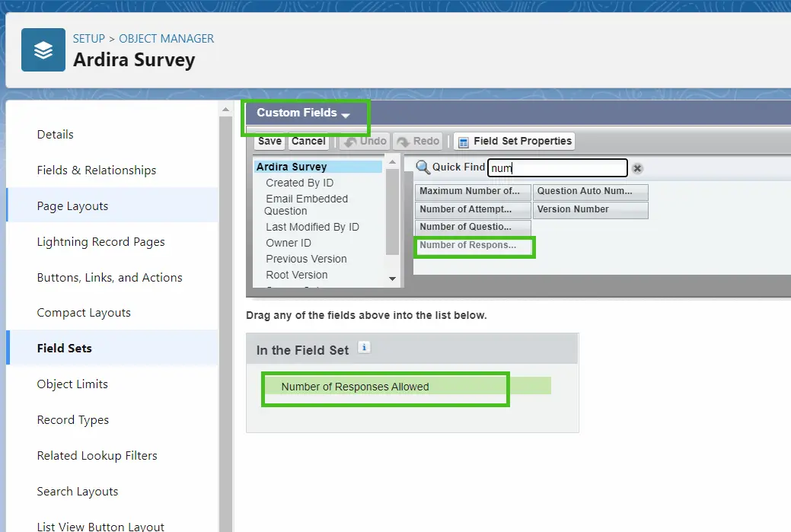Open Field Set Properties
Image resolution: width=791 pixels, height=532 pixels.
click(x=514, y=142)
